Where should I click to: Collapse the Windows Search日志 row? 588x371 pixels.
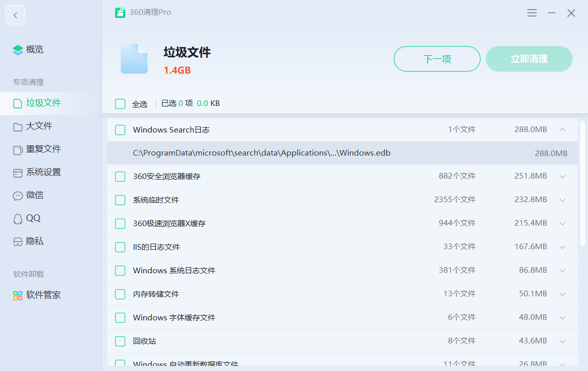(x=562, y=130)
